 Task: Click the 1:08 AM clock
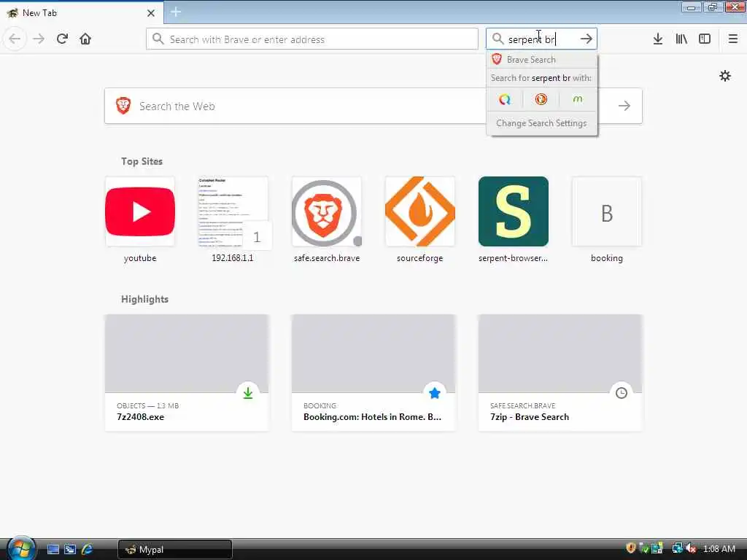[x=719, y=549]
